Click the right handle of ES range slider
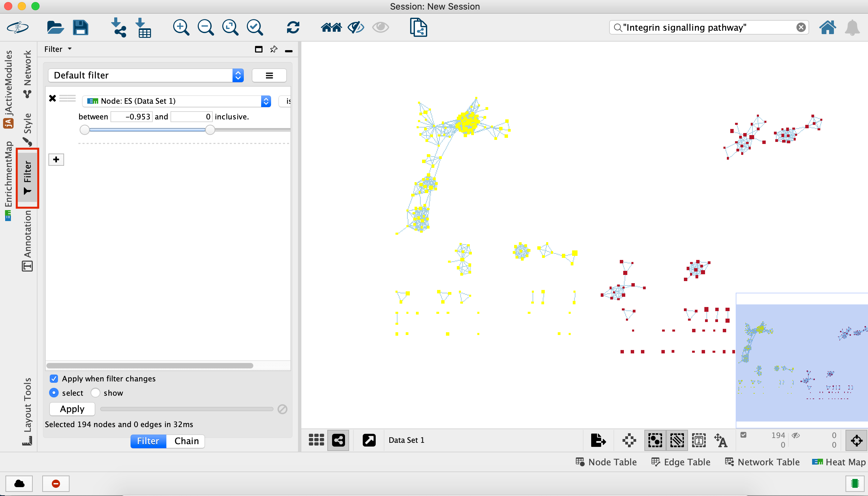This screenshot has height=496, width=868. [x=210, y=130]
